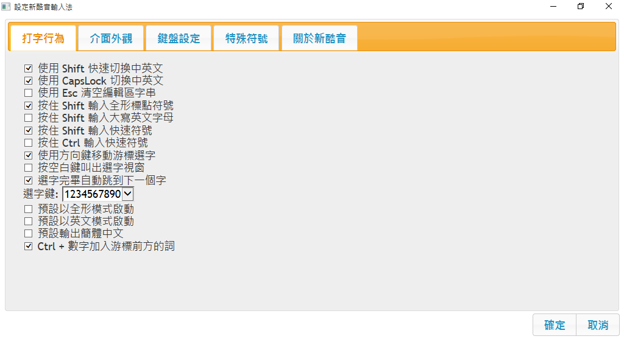Click the 確定 button

click(x=555, y=325)
